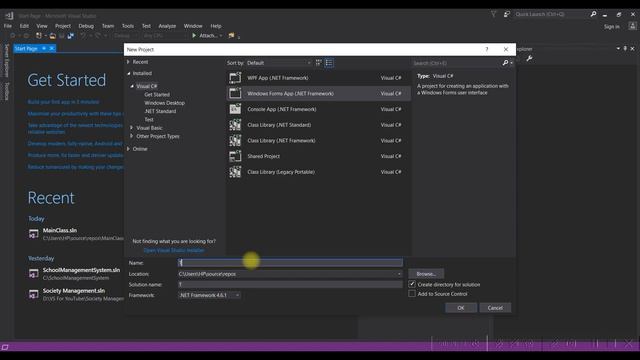This screenshot has height=360, width=640.
Task: Open the Location path dropdown arrow
Action: pos(399,274)
